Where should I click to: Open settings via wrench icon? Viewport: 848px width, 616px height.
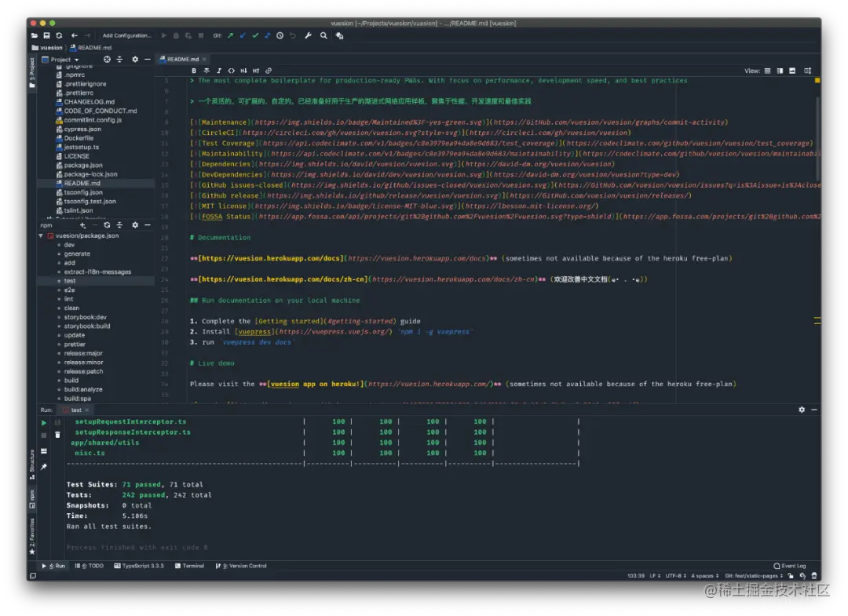tap(309, 35)
